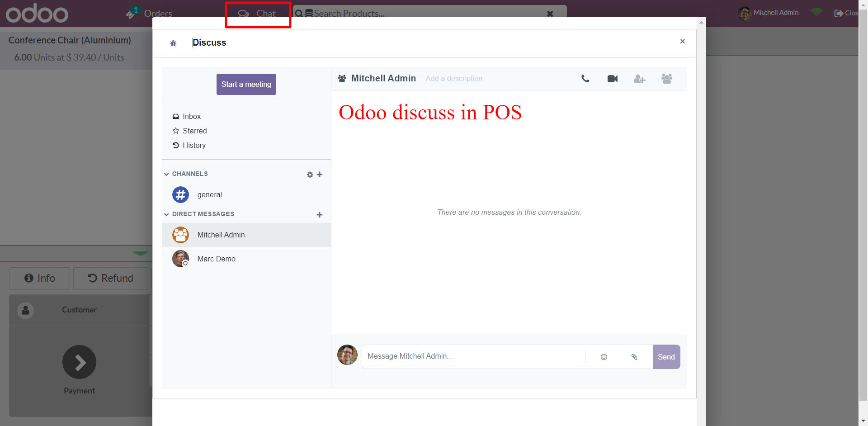Show the member list icon
Screen dimensions: 868x426
[667, 79]
